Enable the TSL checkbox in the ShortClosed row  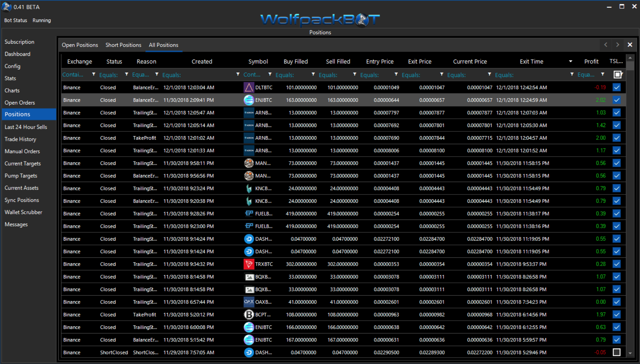(x=617, y=352)
